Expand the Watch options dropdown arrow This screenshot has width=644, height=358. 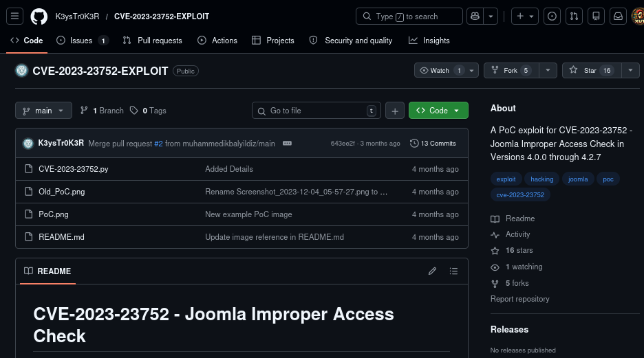(x=471, y=71)
